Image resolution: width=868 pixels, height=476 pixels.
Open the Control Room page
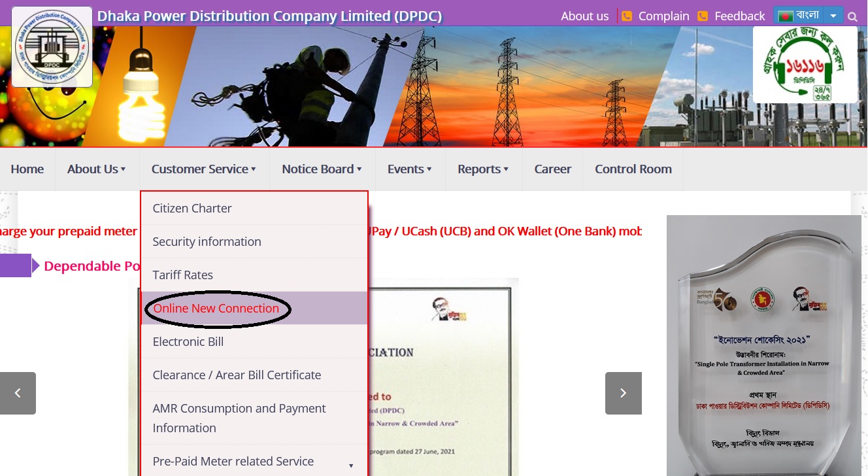point(633,169)
